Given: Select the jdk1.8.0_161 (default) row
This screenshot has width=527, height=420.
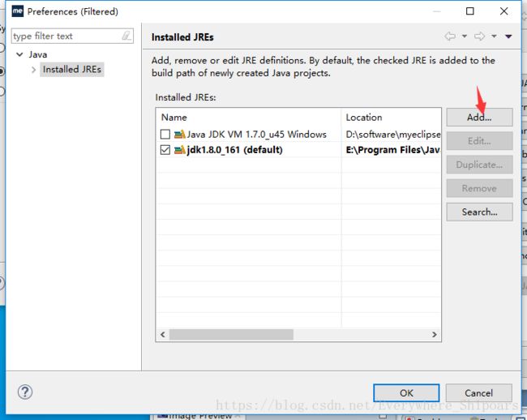Looking at the screenshot, I should click(x=298, y=150).
